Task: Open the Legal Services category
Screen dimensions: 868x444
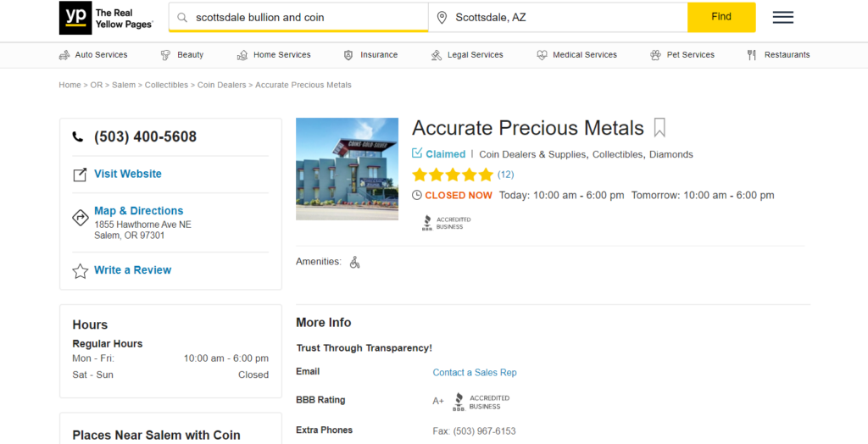Action: 467,55
